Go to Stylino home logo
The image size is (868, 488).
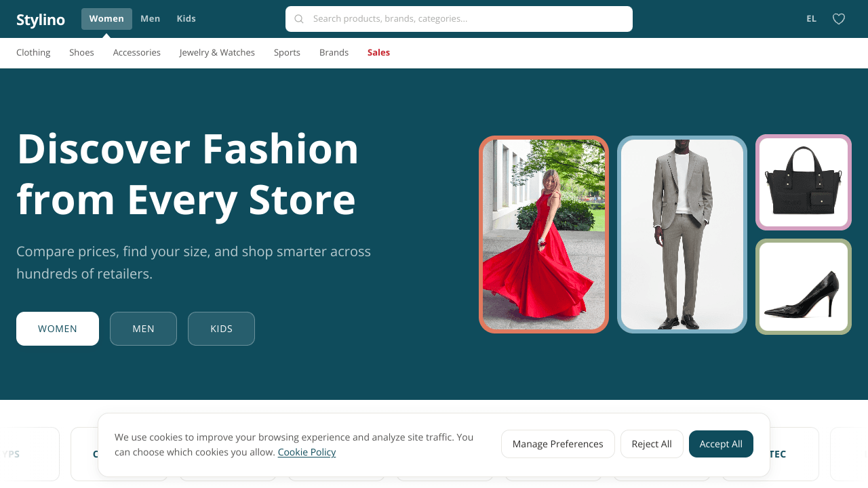41,20
